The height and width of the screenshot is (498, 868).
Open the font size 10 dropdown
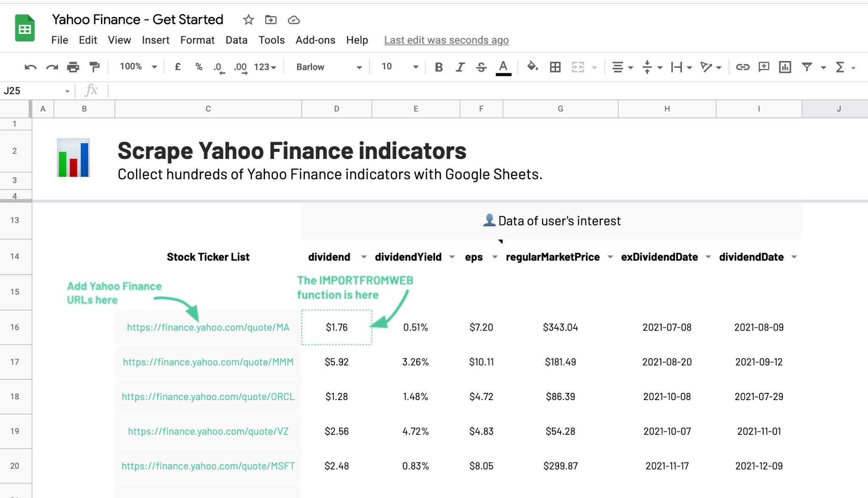[400, 67]
